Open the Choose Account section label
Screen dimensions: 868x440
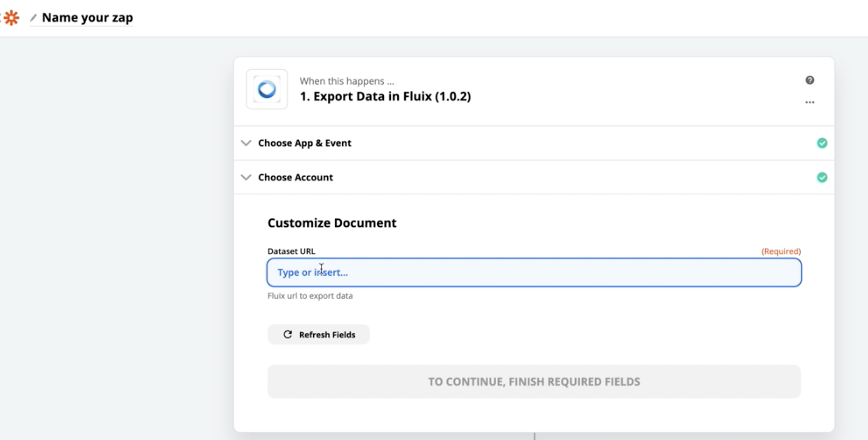(x=295, y=177)
